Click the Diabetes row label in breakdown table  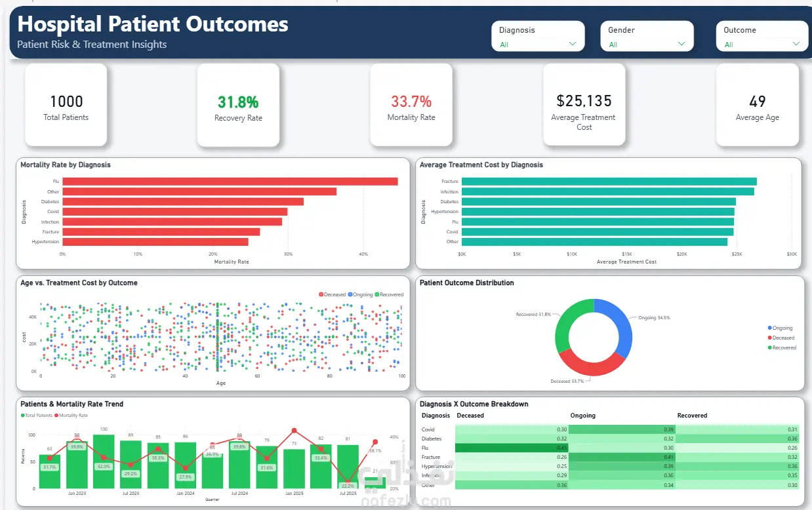coord(432,439)
